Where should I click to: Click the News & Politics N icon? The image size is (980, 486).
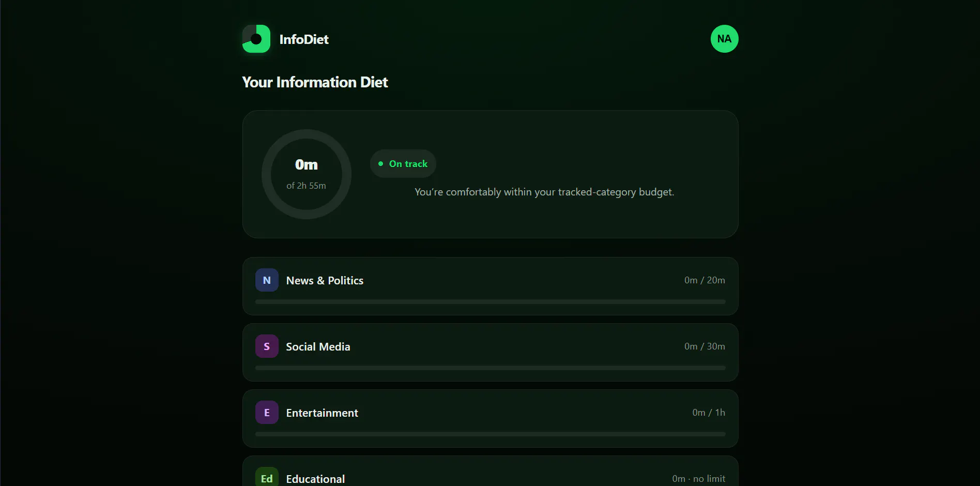pos(267,280)
